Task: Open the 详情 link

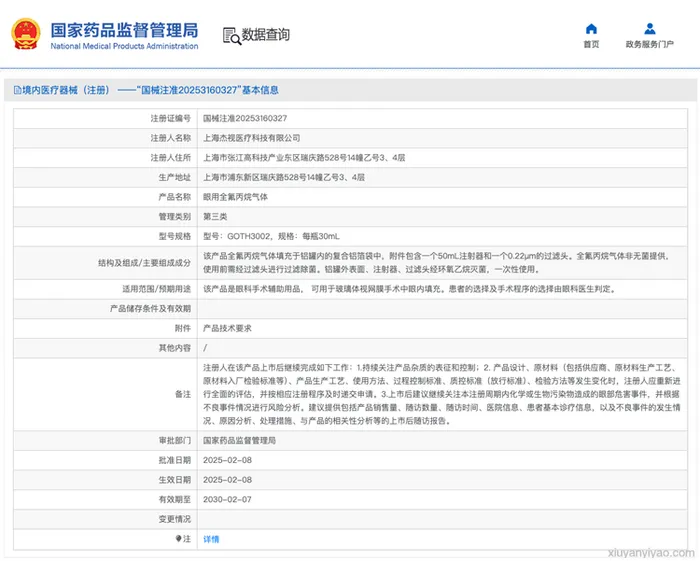Action: [211, 539]
